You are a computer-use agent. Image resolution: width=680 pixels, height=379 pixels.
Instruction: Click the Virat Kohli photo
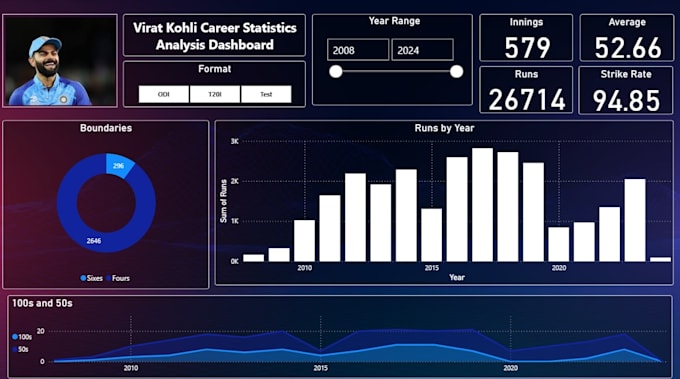click(x=60, y=60)
